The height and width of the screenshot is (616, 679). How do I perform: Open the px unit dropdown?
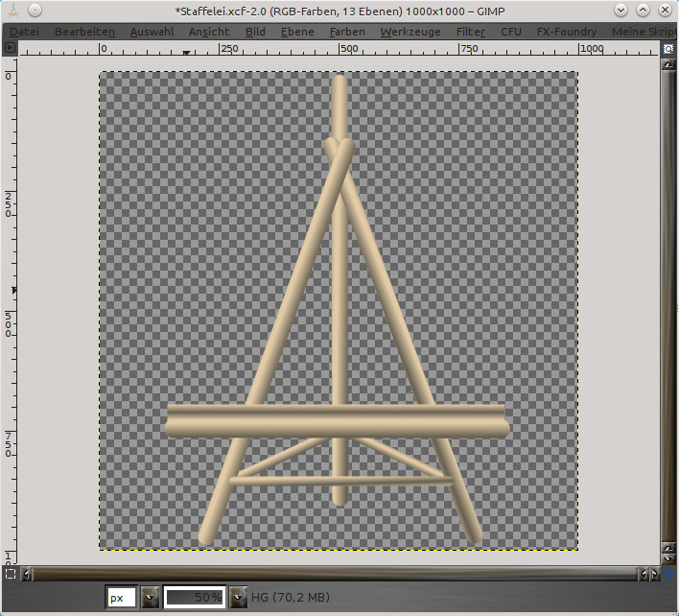tap(150, 598)
